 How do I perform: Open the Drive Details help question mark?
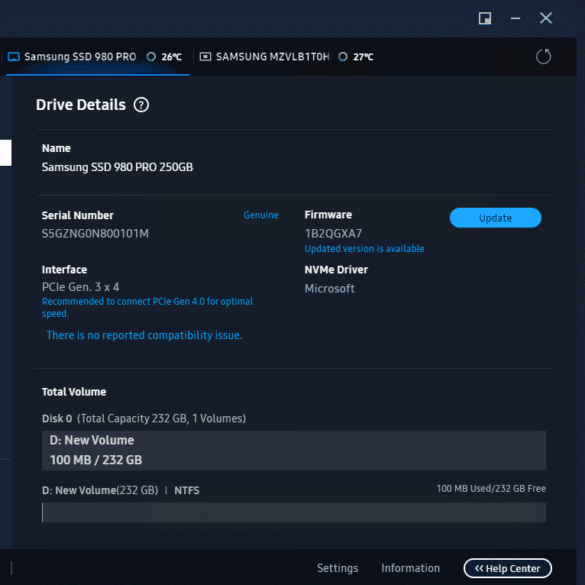click(x=141, y=105)
